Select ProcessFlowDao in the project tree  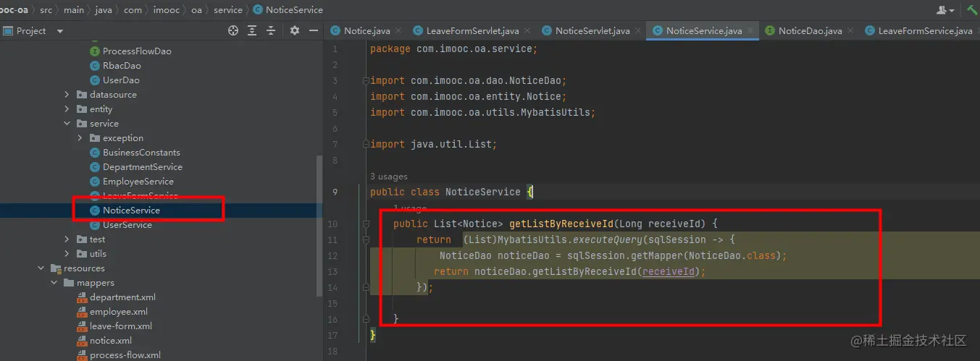pyautogui.click(x=137, y=51)
